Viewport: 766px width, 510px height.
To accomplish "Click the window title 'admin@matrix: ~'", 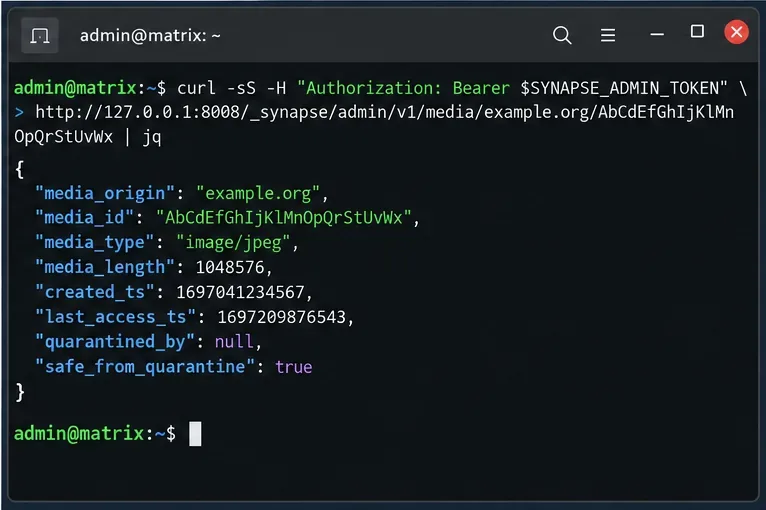I will [x=150, y=36].
